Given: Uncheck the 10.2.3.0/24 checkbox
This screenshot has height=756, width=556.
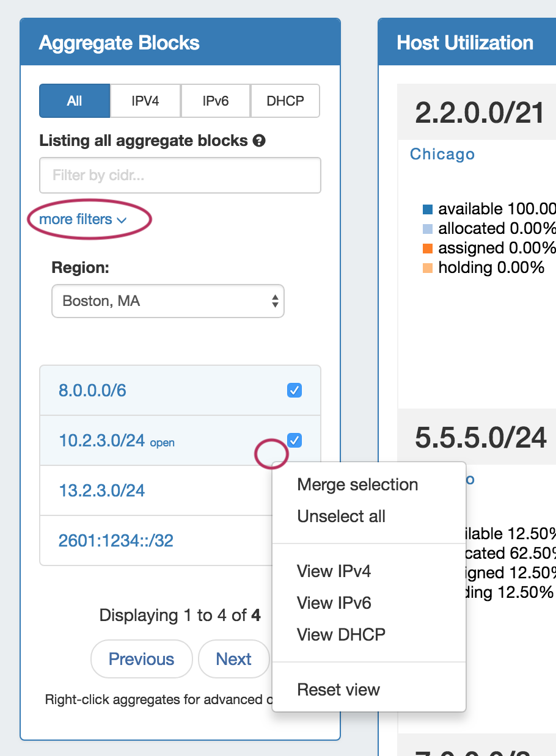Looking at the screenshot, I should click(294, 440).
